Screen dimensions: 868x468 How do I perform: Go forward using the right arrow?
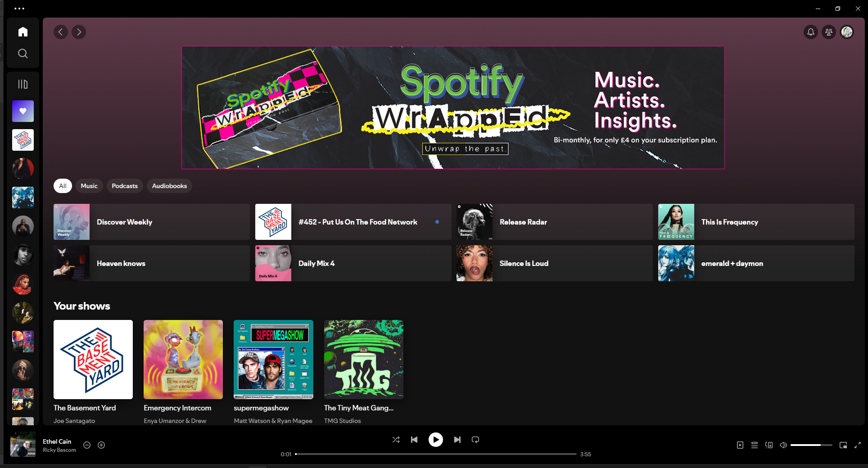click(79, 32)
